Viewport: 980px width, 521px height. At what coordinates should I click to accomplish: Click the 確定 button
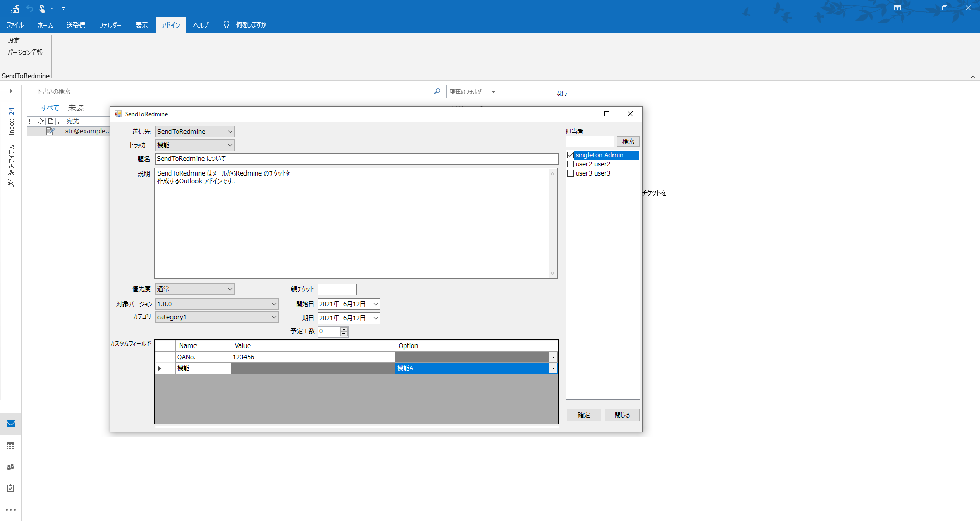point(584,415)
